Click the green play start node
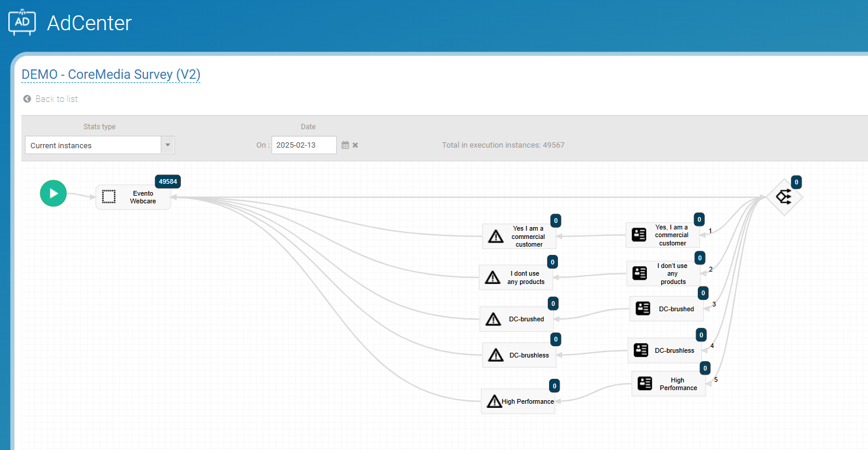Viewport: 868px width, 450px height. point(53,193)
